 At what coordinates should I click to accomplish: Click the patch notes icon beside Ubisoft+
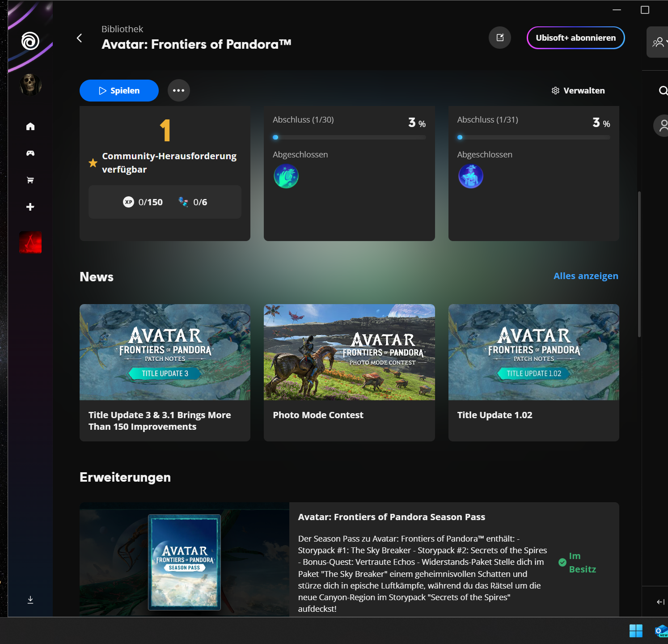(x=499, y=38)
